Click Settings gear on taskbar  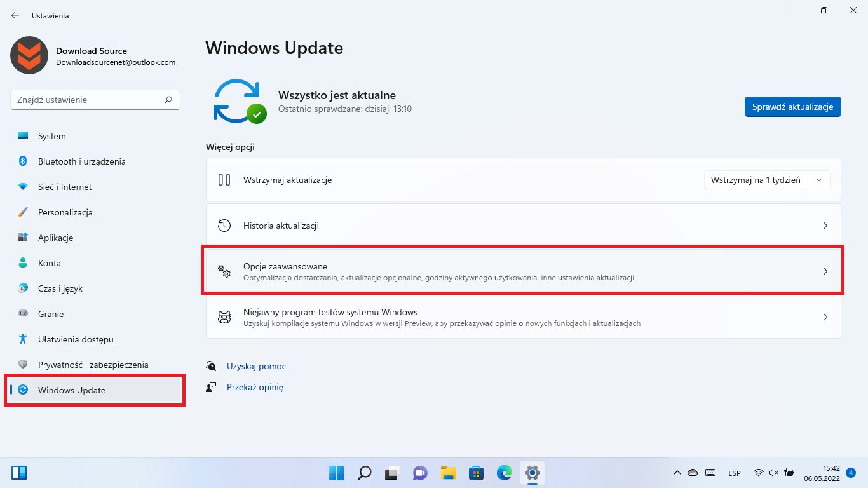coord(532,473)
